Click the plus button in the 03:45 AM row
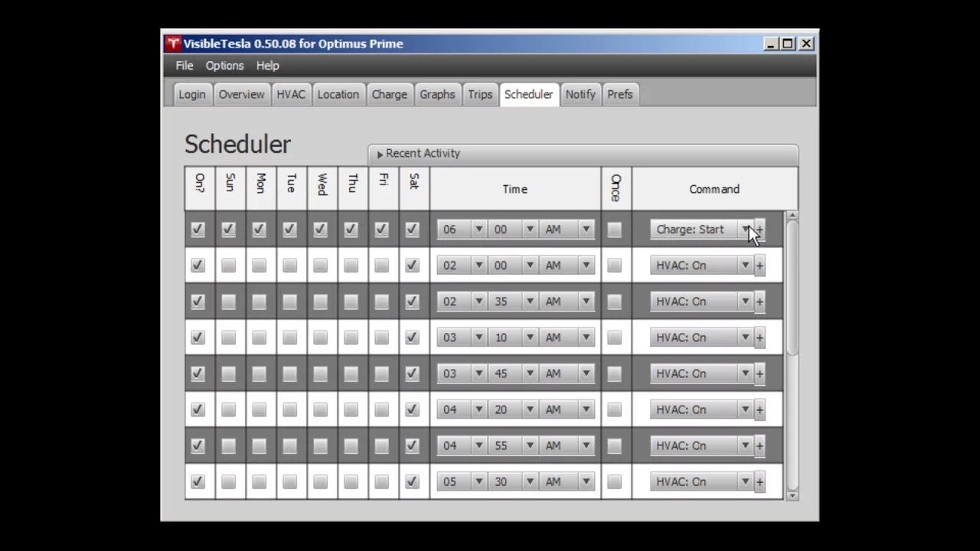This screenshot has width=980, height=551. coord(759,373)
